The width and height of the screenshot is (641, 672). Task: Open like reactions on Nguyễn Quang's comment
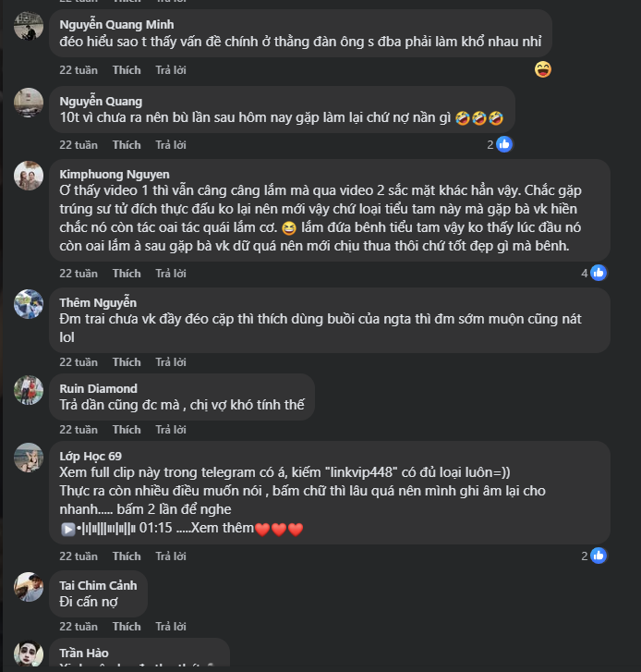tap(503, 144)
